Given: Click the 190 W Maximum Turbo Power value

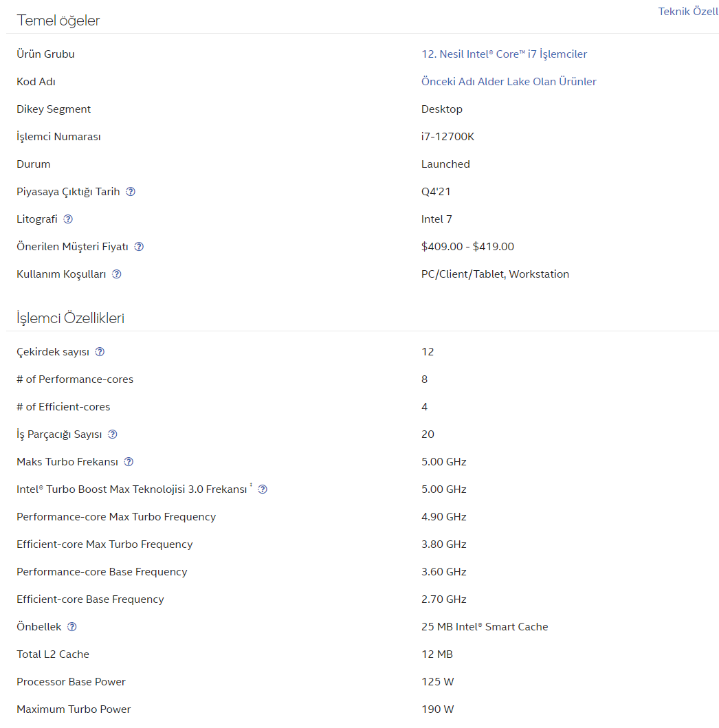Looking at the screenshot, I should click(x=438, y=709).
